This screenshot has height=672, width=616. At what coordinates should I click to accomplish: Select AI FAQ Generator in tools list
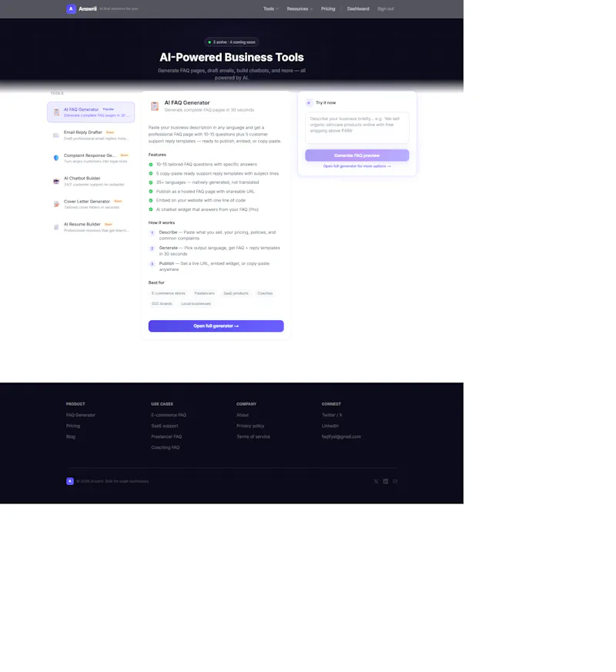pyautogui.click(x=91, y=112)
